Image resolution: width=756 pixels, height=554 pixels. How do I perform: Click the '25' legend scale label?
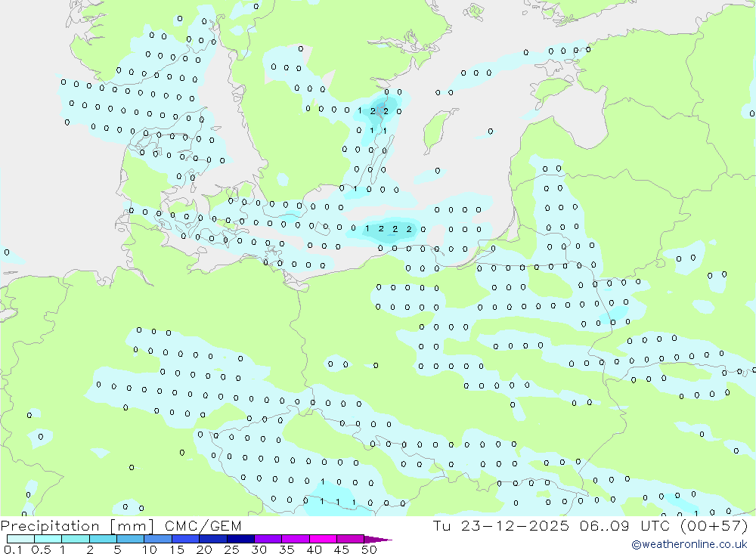(x=231, y=549)
